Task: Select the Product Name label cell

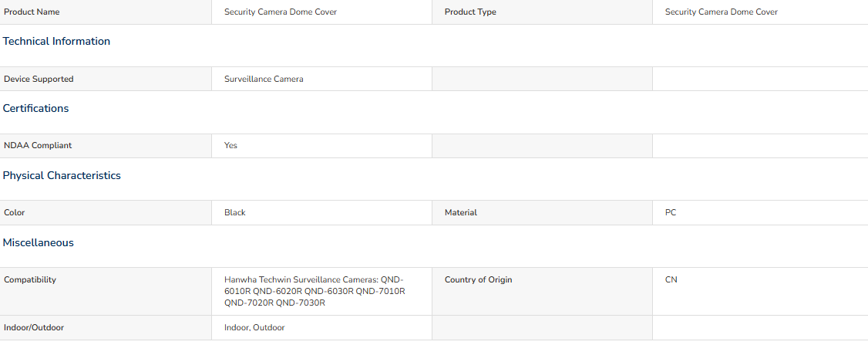Action: point(106,12)
